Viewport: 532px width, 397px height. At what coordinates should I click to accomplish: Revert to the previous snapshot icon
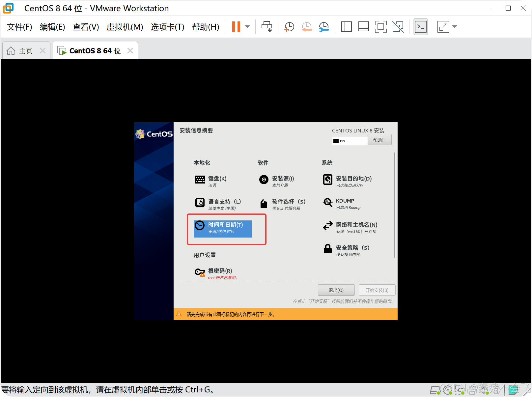coord(307,27)
